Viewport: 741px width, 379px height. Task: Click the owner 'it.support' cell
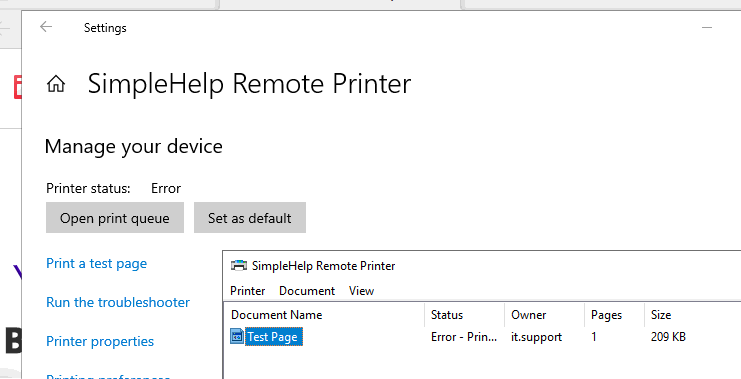[x=536, y=337]
